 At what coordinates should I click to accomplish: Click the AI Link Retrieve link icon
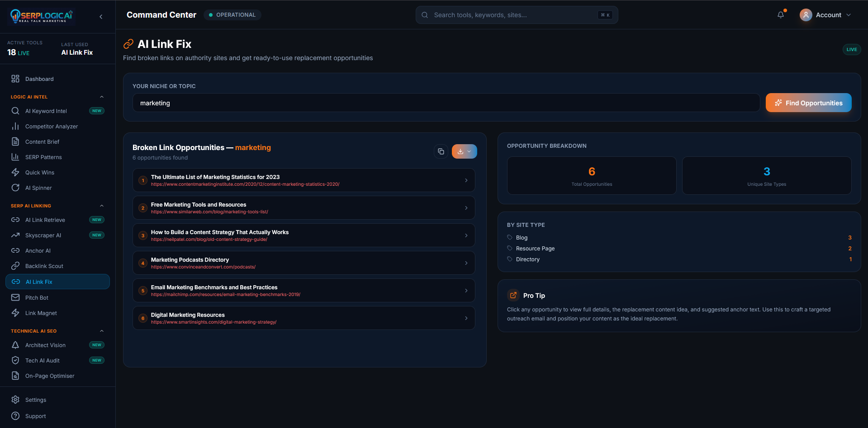point(15,220)
